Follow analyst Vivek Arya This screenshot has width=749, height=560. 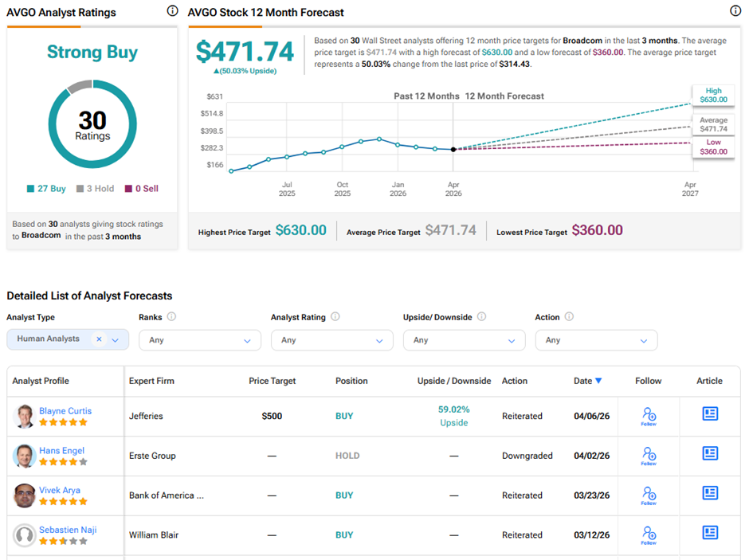(x=649, y=495)
